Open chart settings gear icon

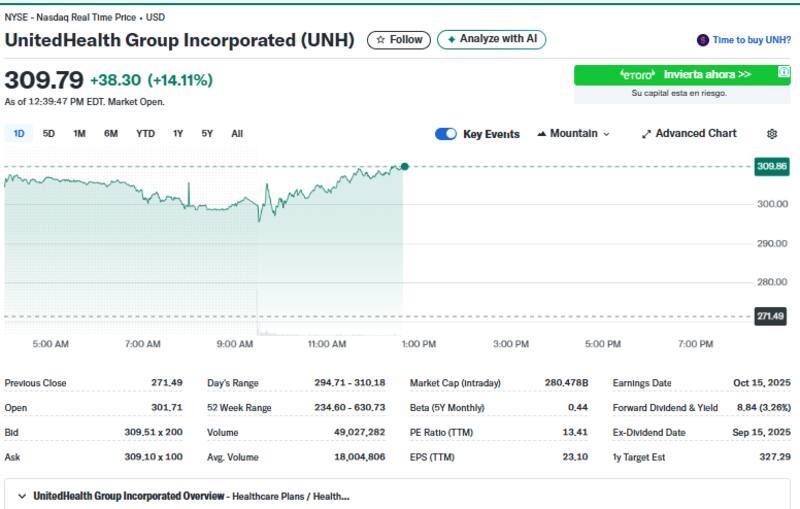pyautogui.click(x=771, y=134)
